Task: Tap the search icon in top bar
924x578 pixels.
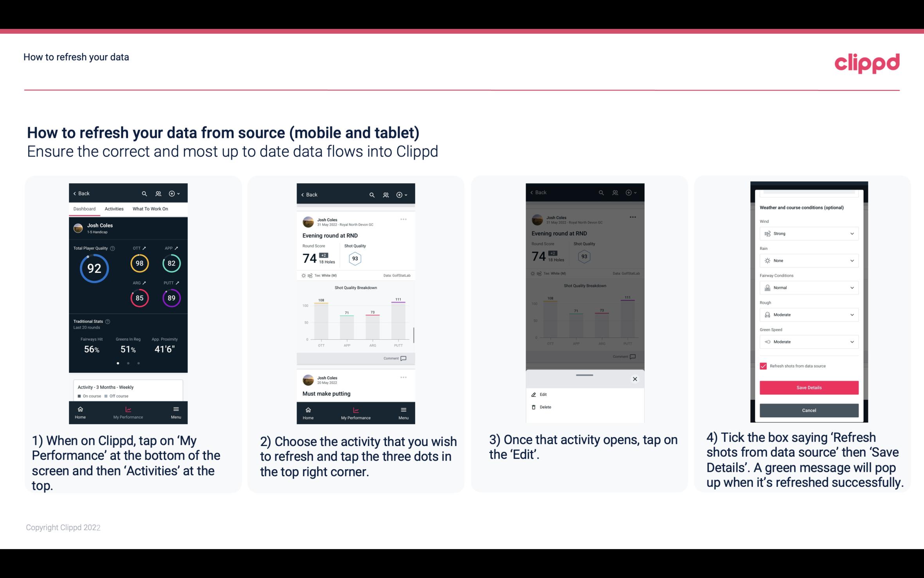Action: click(x=144, y=193)
